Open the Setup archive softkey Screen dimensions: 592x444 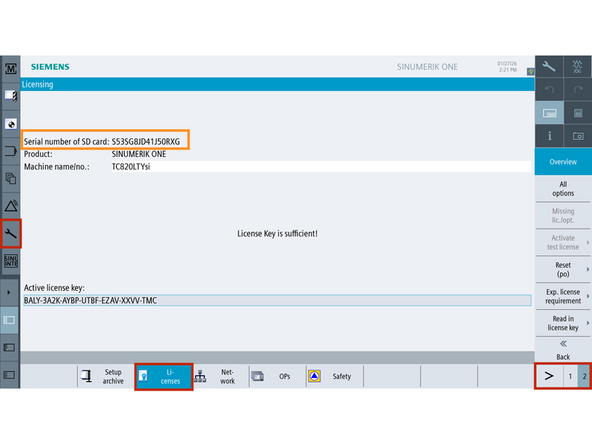106,376
